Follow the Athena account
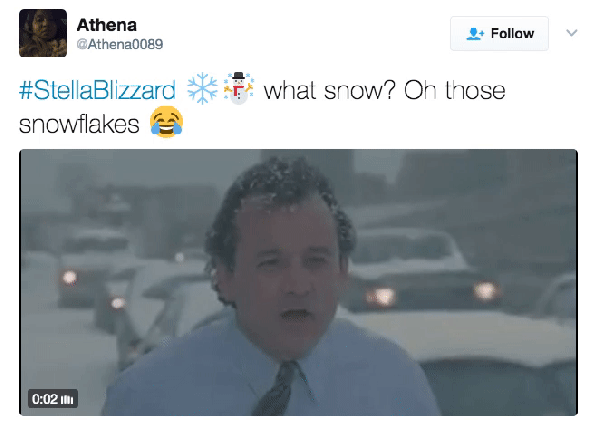600x424 pixels. (499, 33)
